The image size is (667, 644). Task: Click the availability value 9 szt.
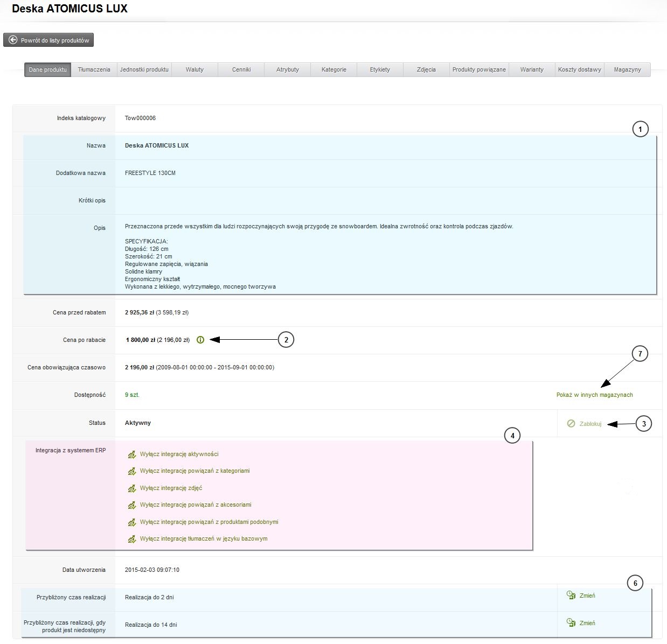tap(132, 395)
